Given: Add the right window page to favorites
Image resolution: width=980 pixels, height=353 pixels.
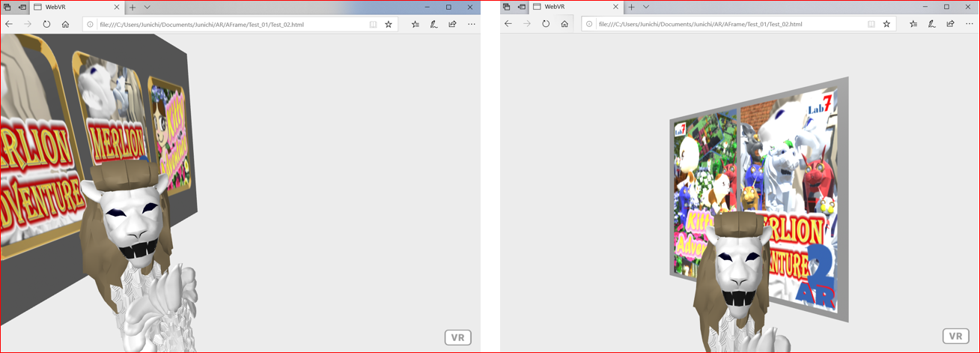Looking at the screenshot, I should click(x=887, y=24).
